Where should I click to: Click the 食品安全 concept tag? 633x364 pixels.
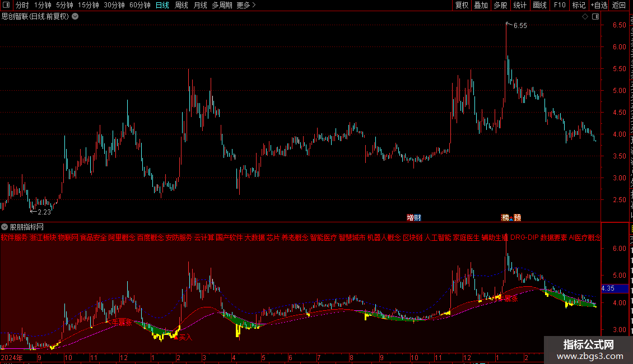[94, 237]
